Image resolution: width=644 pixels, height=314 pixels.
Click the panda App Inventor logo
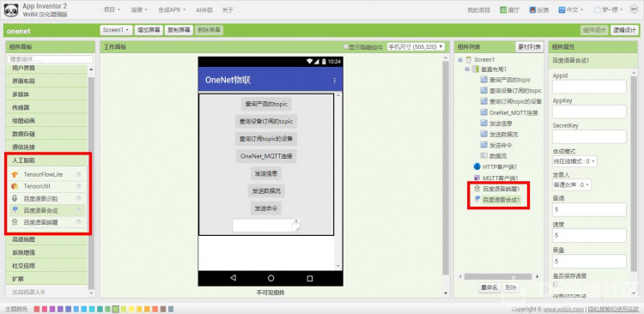coord(11,10)
